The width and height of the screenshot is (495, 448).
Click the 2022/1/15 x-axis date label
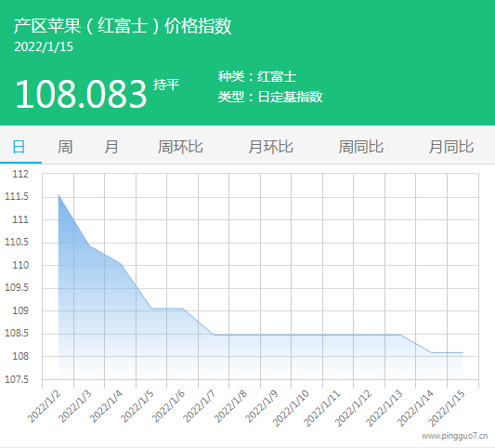[x=447, y=408]
